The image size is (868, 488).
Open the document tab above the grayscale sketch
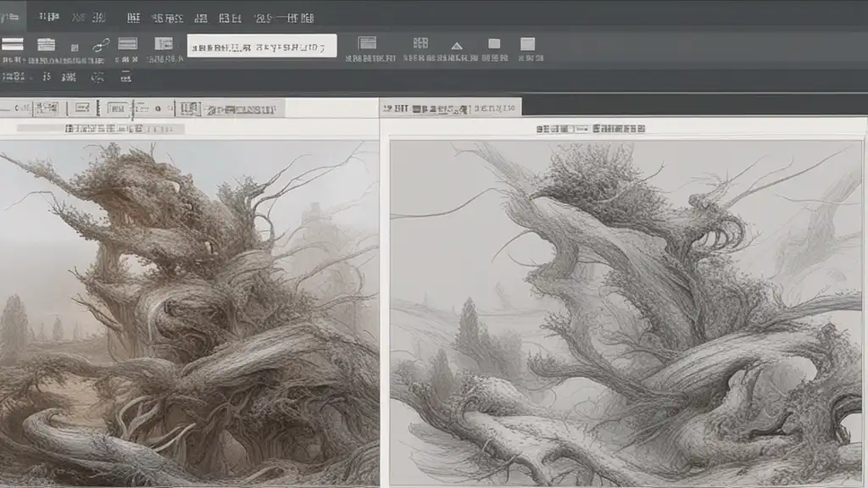[451, 108]
